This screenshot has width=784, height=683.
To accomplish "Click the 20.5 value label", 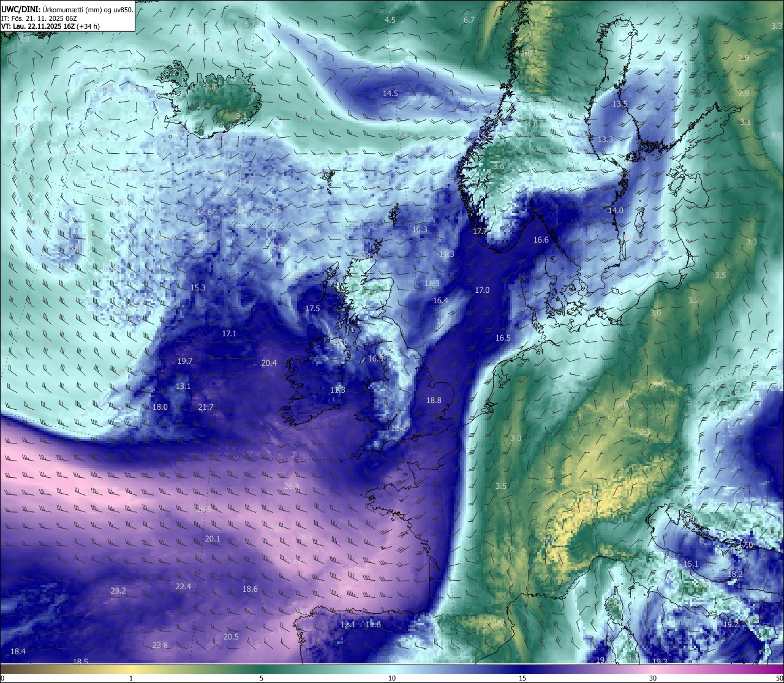I will tap(231, 637).
